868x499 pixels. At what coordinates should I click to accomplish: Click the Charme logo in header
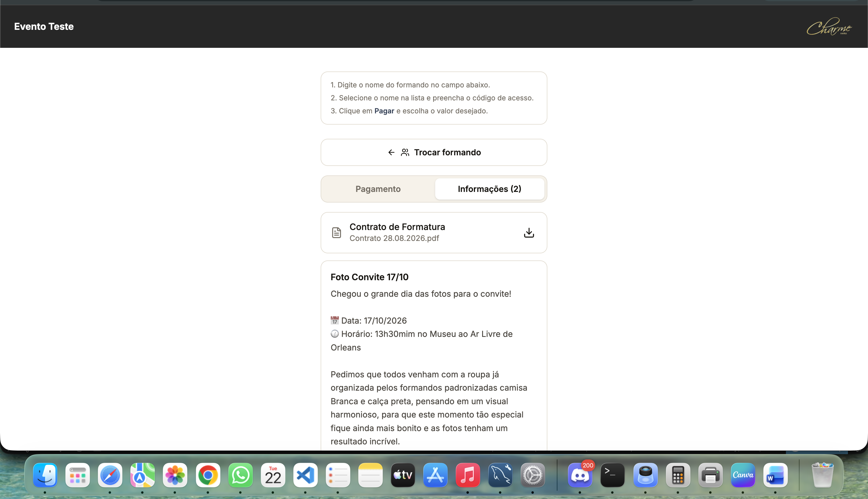tap(829, 26)
